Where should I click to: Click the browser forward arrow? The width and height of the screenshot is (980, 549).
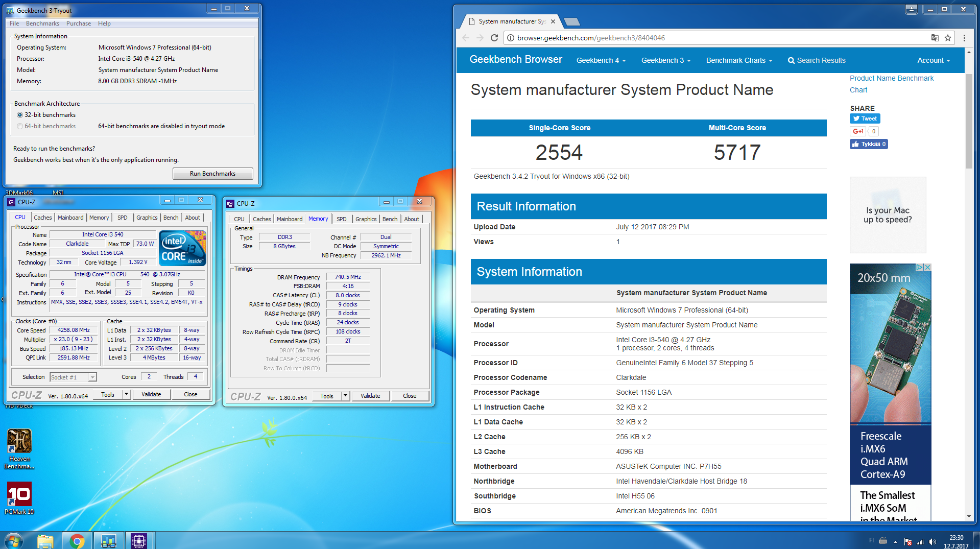pos(480,38)
